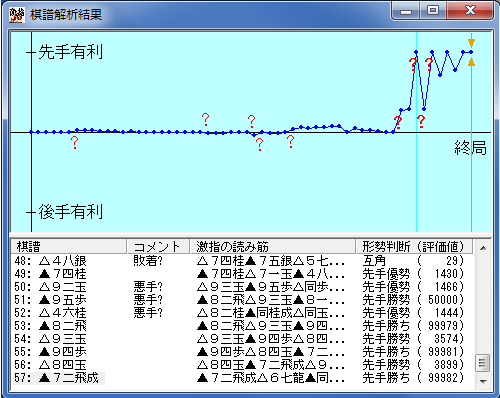Close the 棋譜解析結果 window
The image size is (500, 398).
tap(470, 11)
